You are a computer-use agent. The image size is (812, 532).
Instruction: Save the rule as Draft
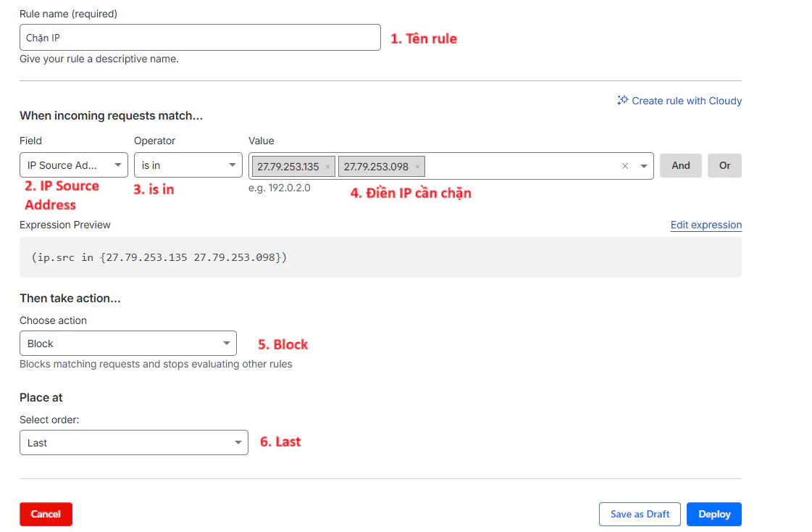640,514
